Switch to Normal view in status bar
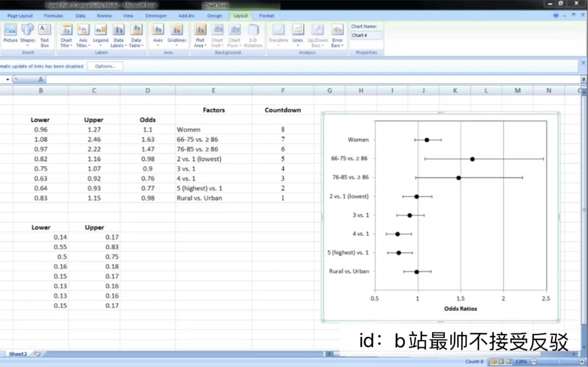This screenshot has height=367, width=588. pyautogui.click(x=494, y=362)
